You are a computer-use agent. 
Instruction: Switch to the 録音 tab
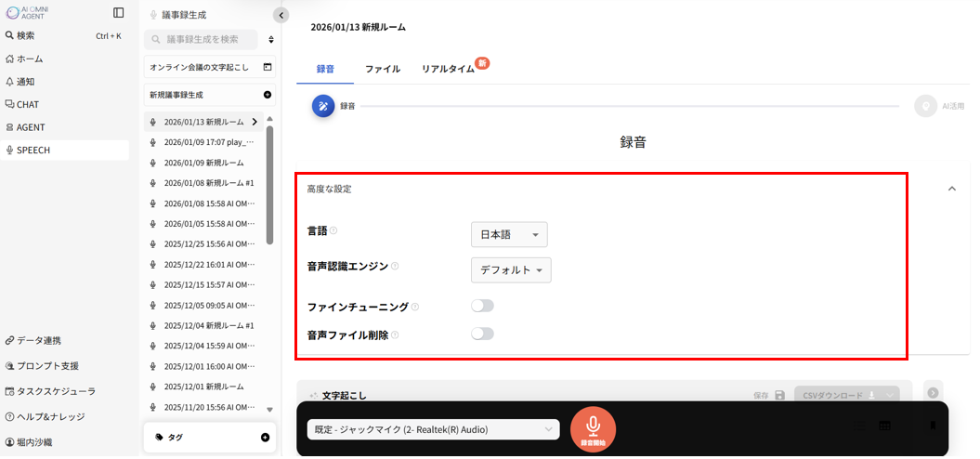point(325,70)
